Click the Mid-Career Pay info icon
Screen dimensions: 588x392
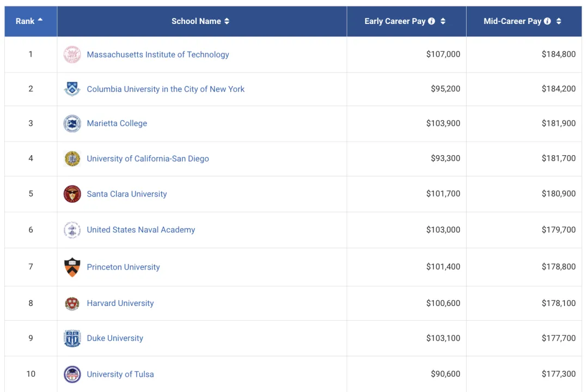548,21
